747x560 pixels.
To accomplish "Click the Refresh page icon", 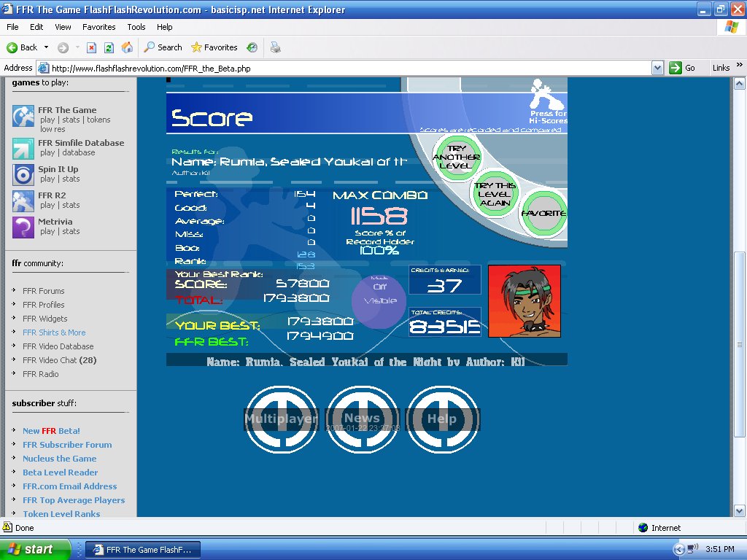I will 109,47.
